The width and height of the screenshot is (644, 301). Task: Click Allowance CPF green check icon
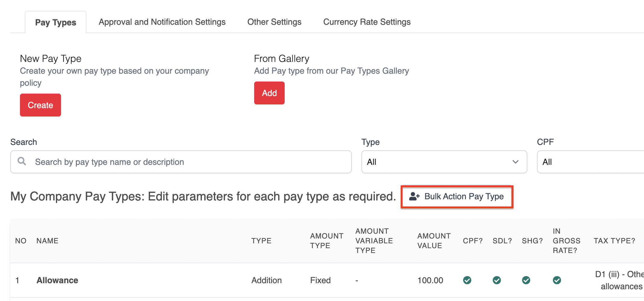[x=467, y=280]
